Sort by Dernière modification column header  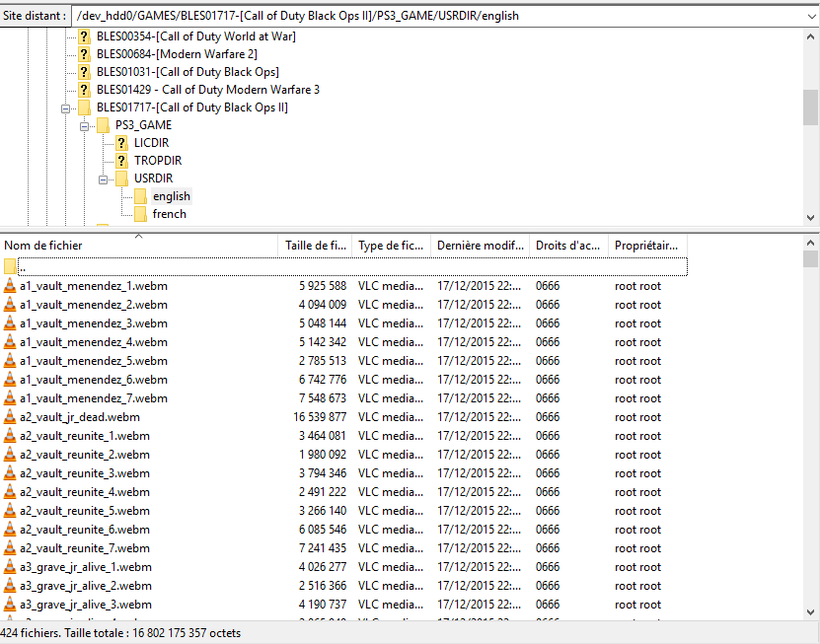(481, 246)
